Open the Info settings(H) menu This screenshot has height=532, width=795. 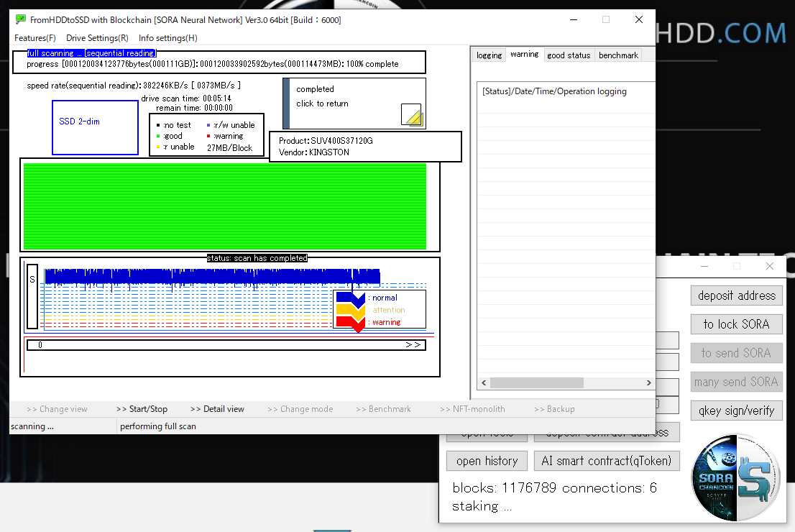point(167,38)
